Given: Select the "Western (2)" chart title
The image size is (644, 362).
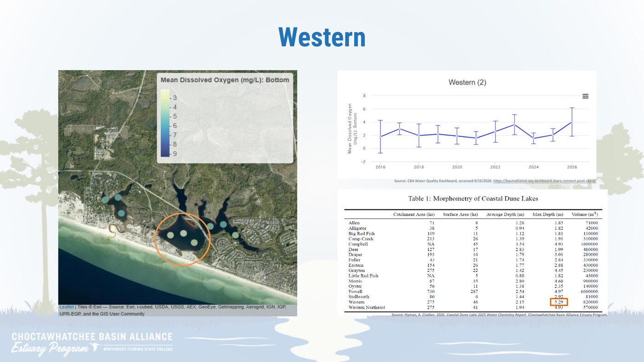Looking at the screenshot, I should [467, 83].
